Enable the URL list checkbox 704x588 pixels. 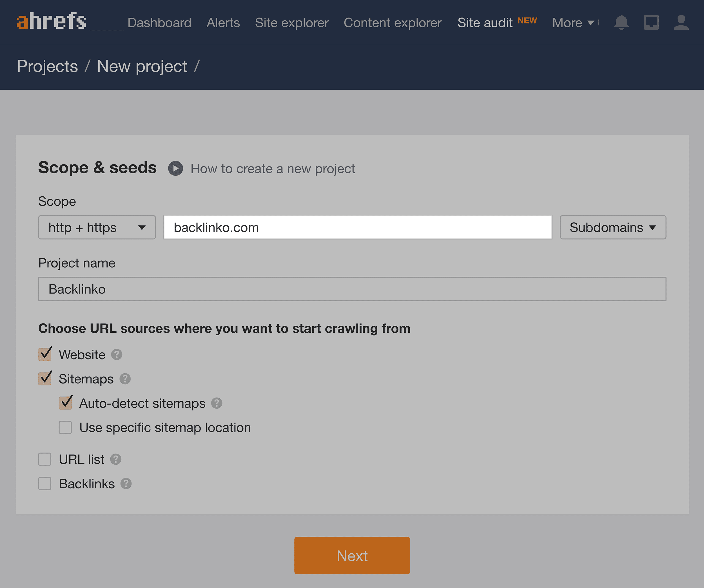pos(46,458)
